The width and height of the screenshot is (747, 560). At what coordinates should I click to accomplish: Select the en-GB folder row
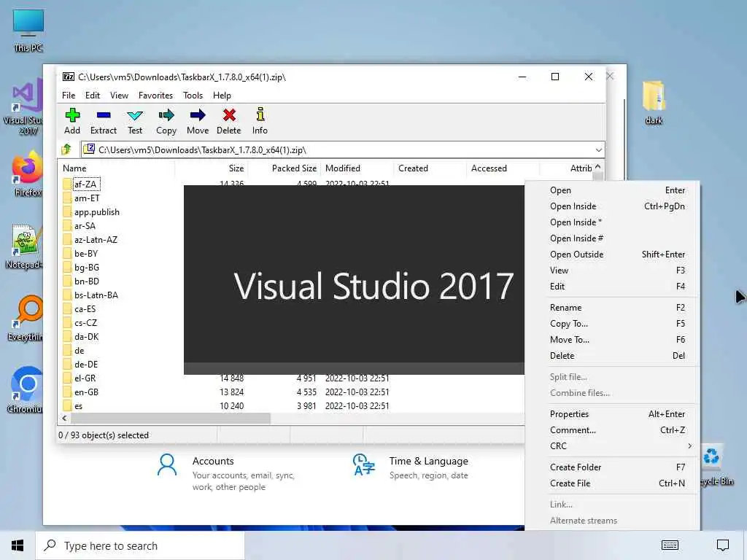[290, 392]
